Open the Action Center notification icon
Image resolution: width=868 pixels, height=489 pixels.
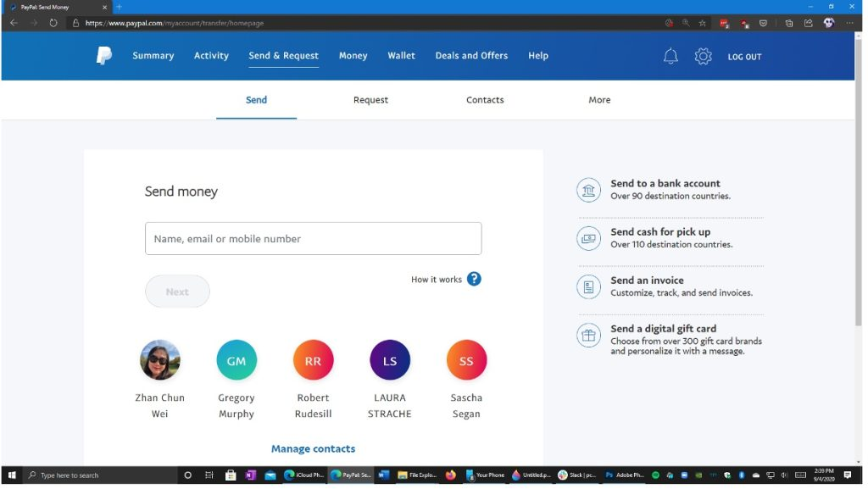pyautogui.click(x=848, y=475)
